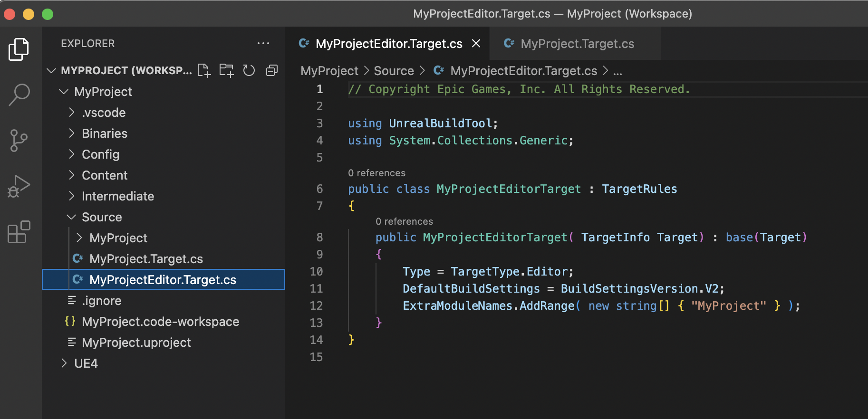Expand the MyProject subfolder under Source
868x419 pixels.
pyautogui.click(x=79, y=238)
